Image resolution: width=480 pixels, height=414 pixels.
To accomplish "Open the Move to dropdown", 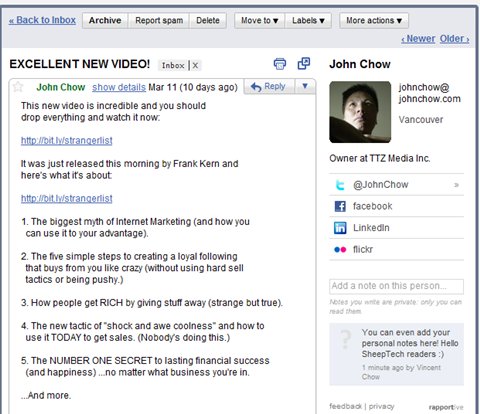I will tap(259, 20).
